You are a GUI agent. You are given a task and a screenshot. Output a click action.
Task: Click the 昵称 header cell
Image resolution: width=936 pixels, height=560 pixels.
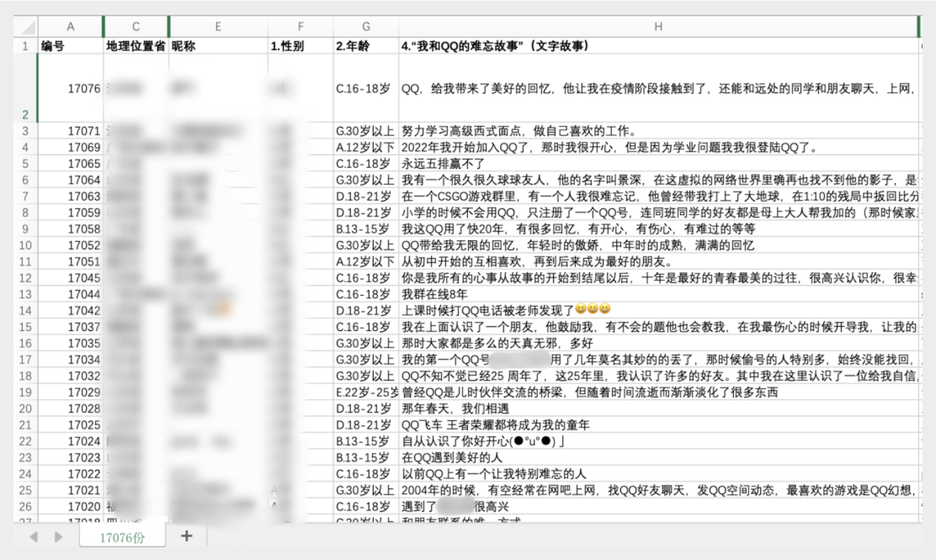click(218, 46)
